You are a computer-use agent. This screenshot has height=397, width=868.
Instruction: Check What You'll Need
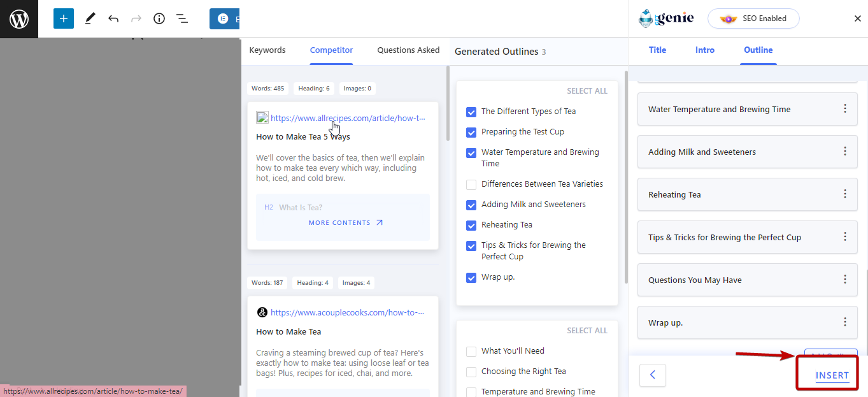point(471,352)
